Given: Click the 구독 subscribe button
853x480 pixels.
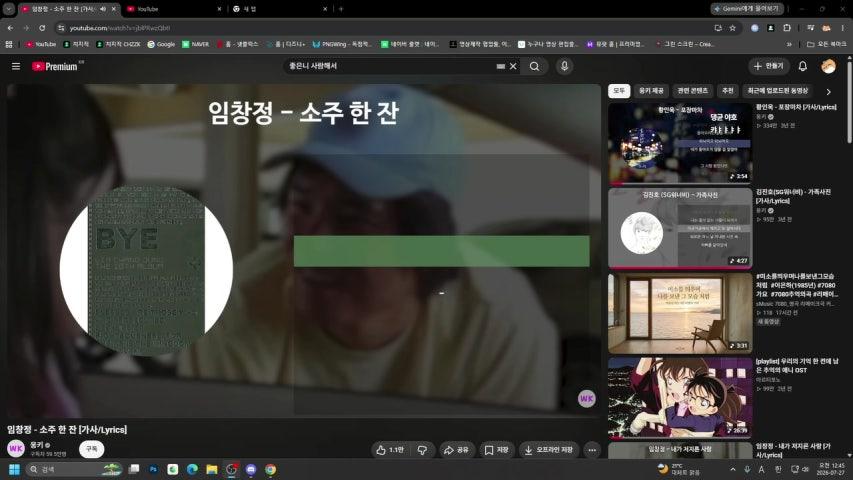Looking at the screenshot, I should (x=91, y=448).
